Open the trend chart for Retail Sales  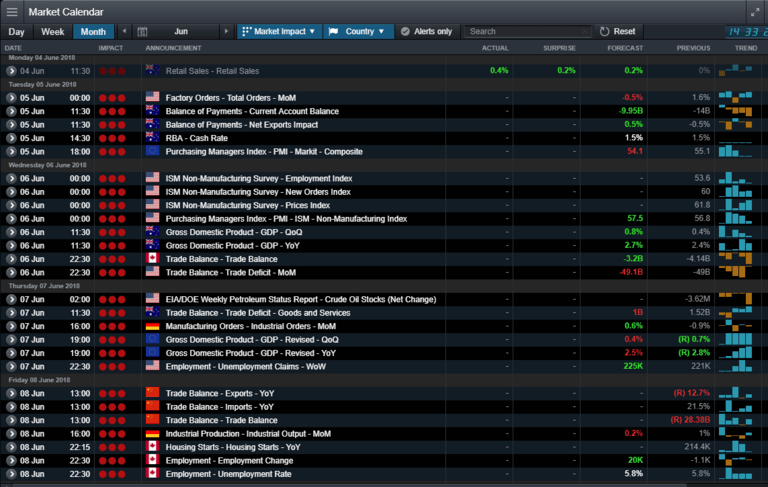(x=735, y=71)
